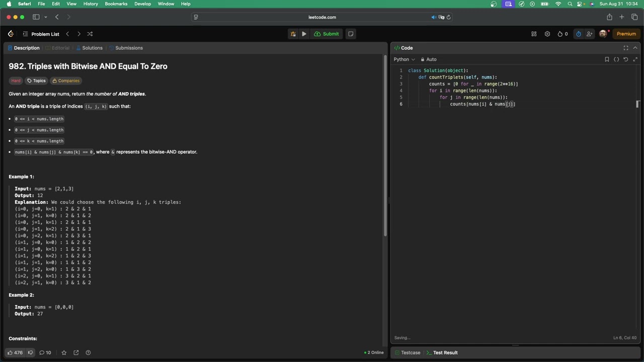Click Safari share button
This screenshot has width=644, height=362.
click(609, 17)
